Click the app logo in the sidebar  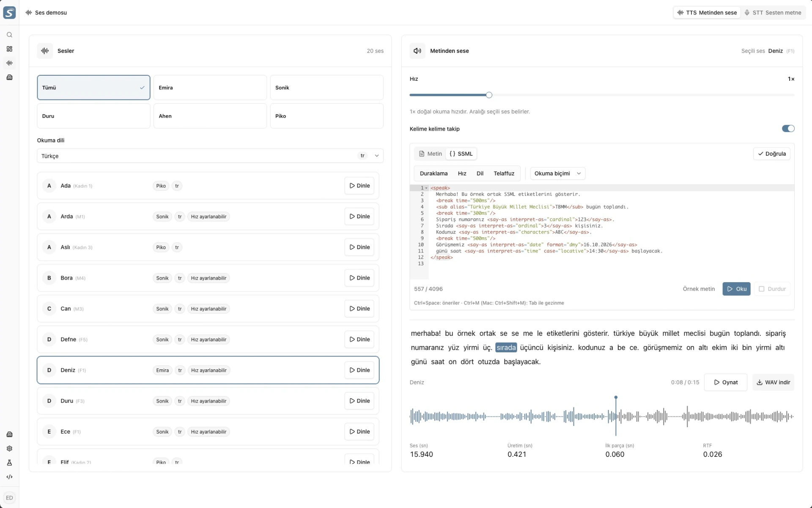(x=9, y=13)
